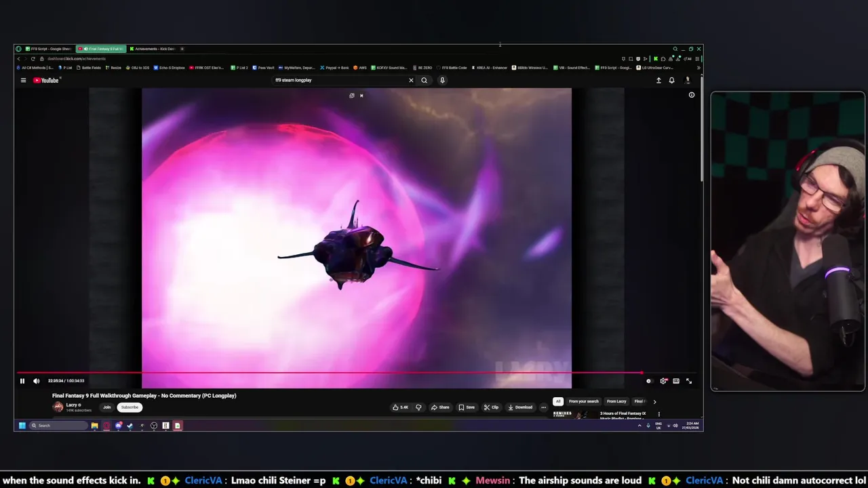Open the YouTube create upload icon
The width and height of the screenshot is (868, 488).
(658, 80)
